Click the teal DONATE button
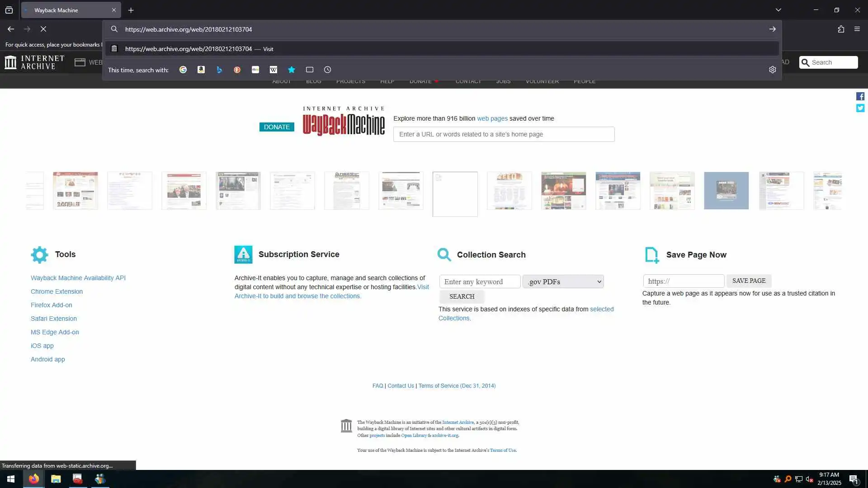868x488 pixels. (277, 127)
